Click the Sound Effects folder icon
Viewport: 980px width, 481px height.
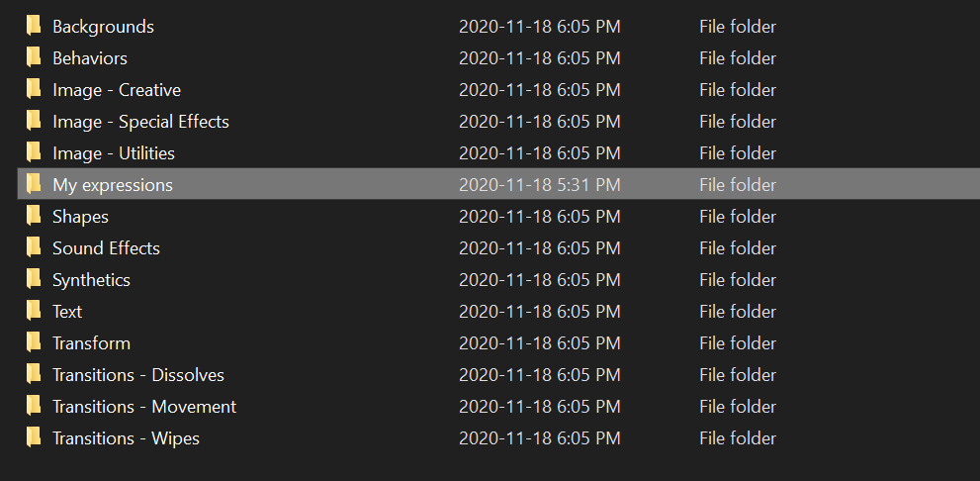34,247
